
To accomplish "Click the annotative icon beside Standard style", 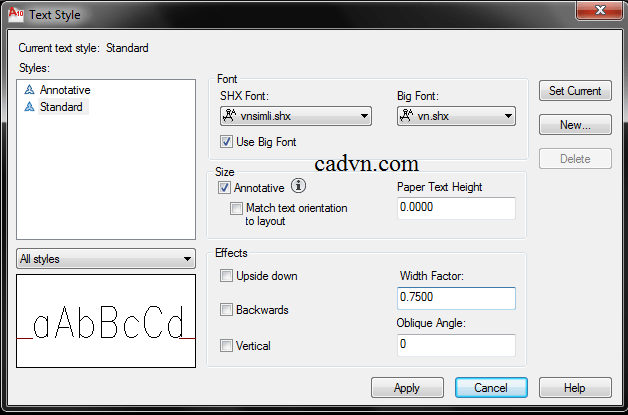I will (29, 107).
